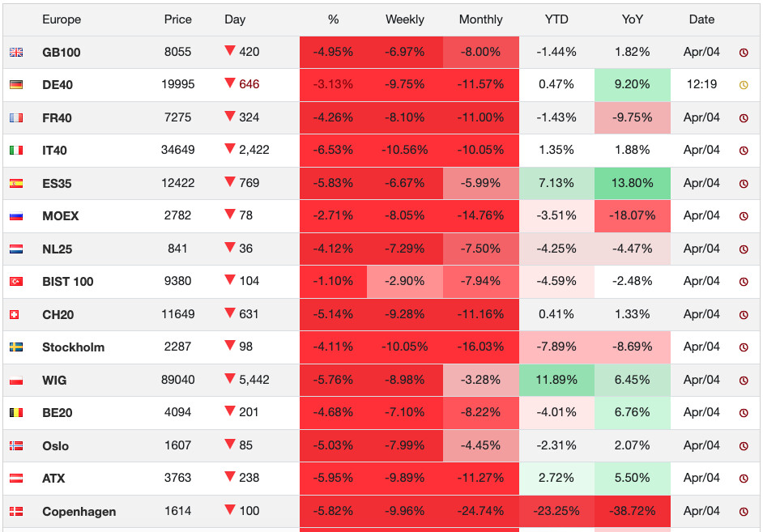Click the Swedish flag next to Stockholm
Viewport: 763px width, 532px height.
click(16, 347)
